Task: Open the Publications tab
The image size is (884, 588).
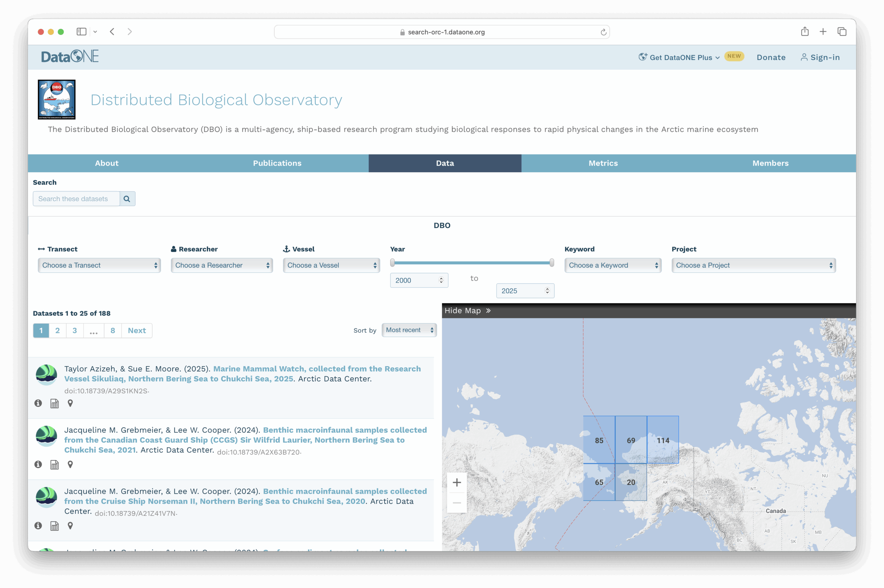Action: pos(277,163)
